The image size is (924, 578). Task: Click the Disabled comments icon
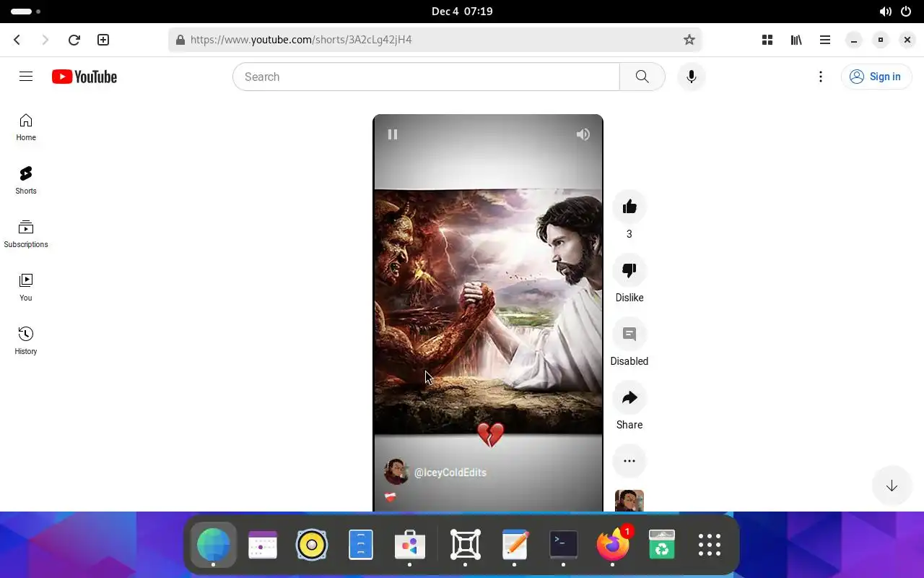coord(629,335)
